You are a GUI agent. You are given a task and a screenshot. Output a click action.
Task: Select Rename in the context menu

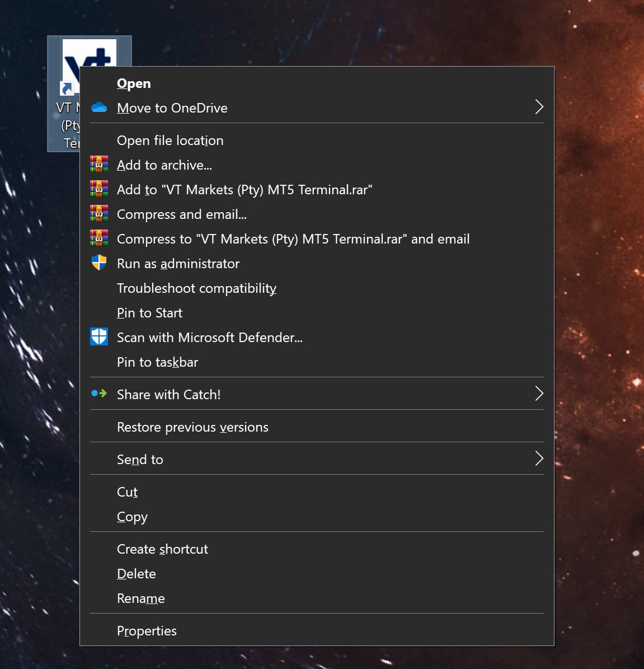(317, 598)
